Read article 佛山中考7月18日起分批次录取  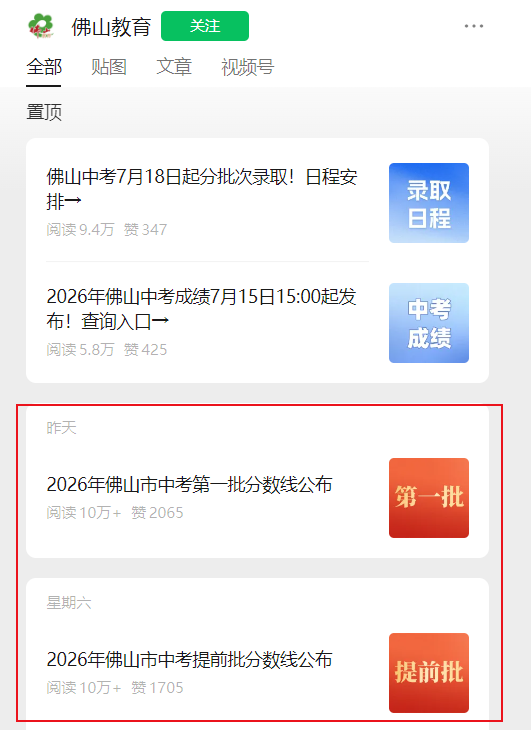(202, 189)
